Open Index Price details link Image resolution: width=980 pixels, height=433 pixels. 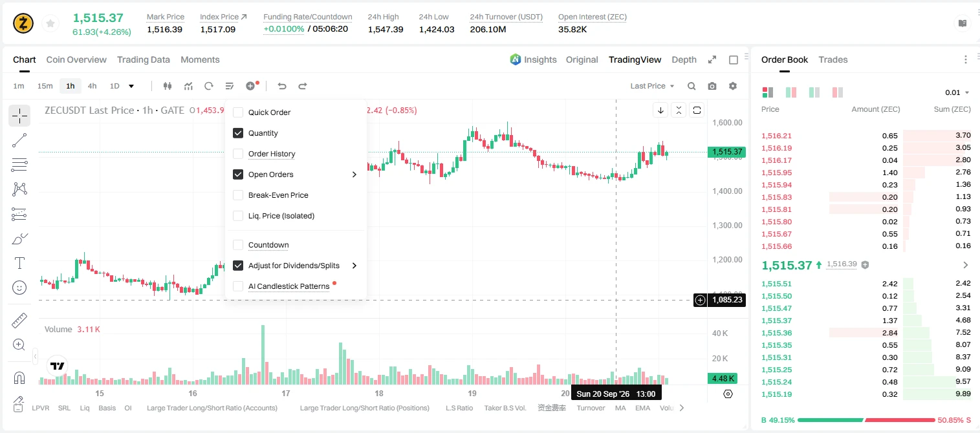224,17
